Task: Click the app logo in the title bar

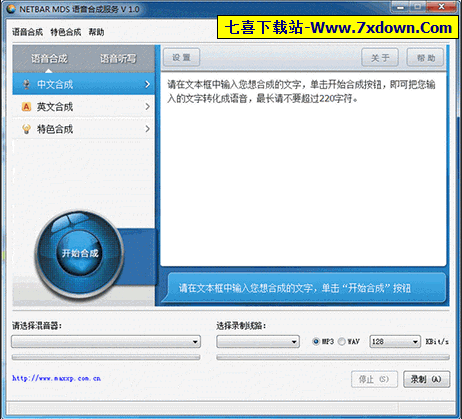Action: pos(10,9)
